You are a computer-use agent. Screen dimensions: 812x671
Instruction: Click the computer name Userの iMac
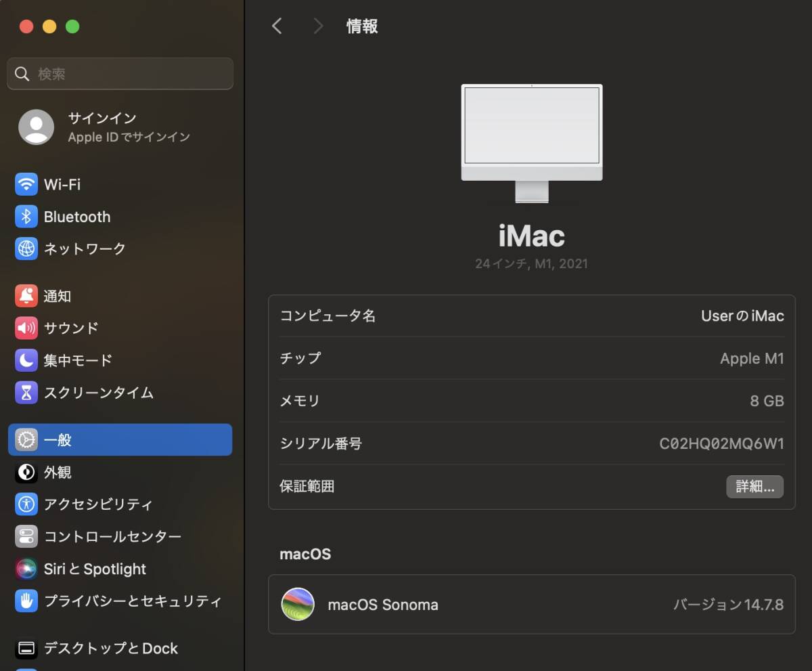pos(742,316)
